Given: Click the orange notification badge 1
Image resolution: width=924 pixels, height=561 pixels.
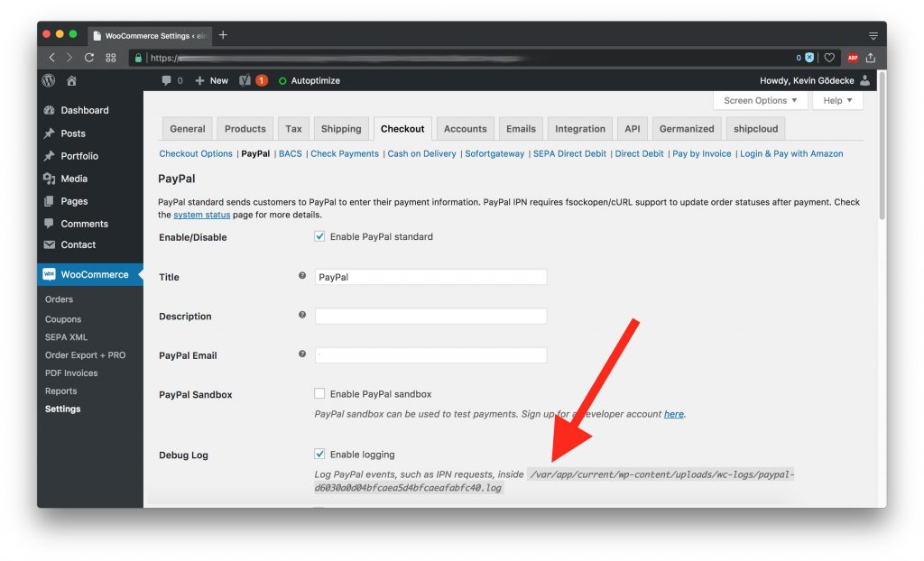Looking at the screenshot, I should point(262,81).
